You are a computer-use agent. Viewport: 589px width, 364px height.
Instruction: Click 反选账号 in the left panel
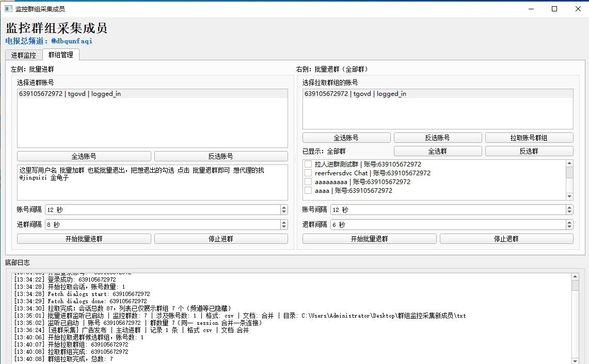click(221, 156)
